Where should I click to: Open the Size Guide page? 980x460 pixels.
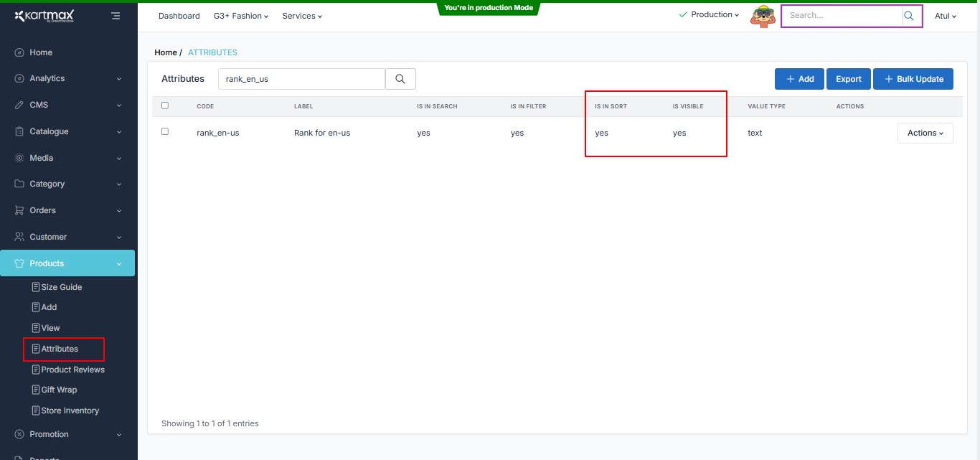pos(61,287)
